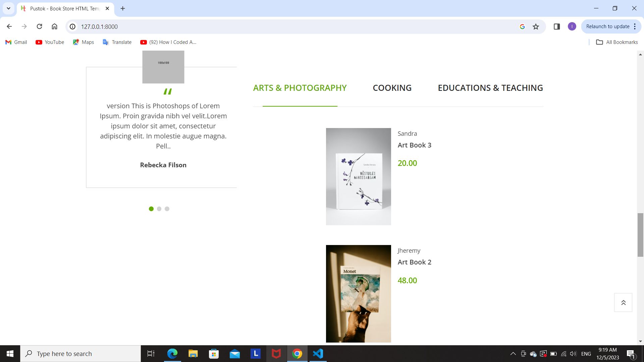
Task: Open the browser home page icon
Action: click(54, 26)
